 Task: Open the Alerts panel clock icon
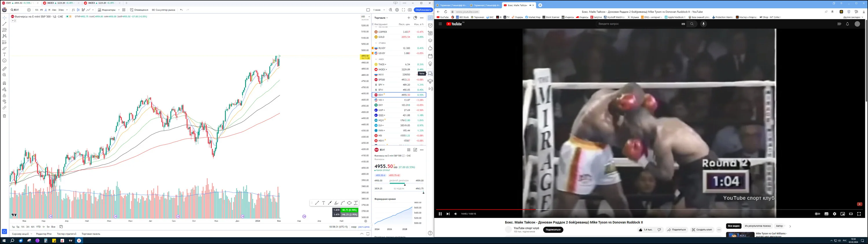tap(430, 25)
